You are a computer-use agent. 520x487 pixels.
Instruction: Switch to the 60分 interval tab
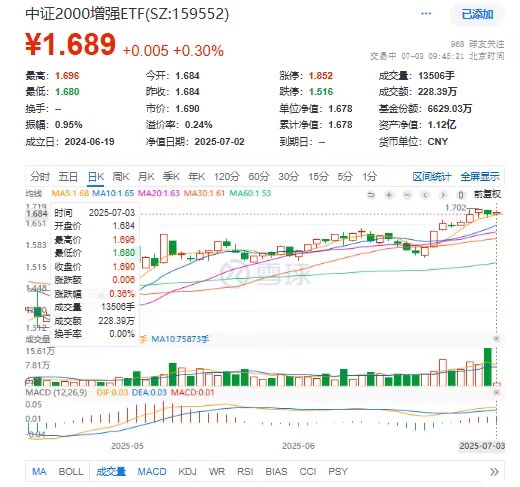coord(259,176)
